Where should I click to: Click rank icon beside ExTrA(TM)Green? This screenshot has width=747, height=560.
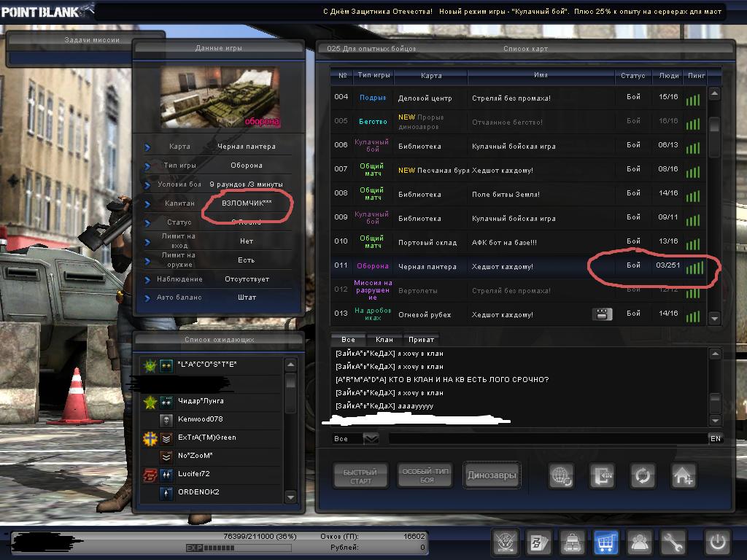[x=166, y=438]
